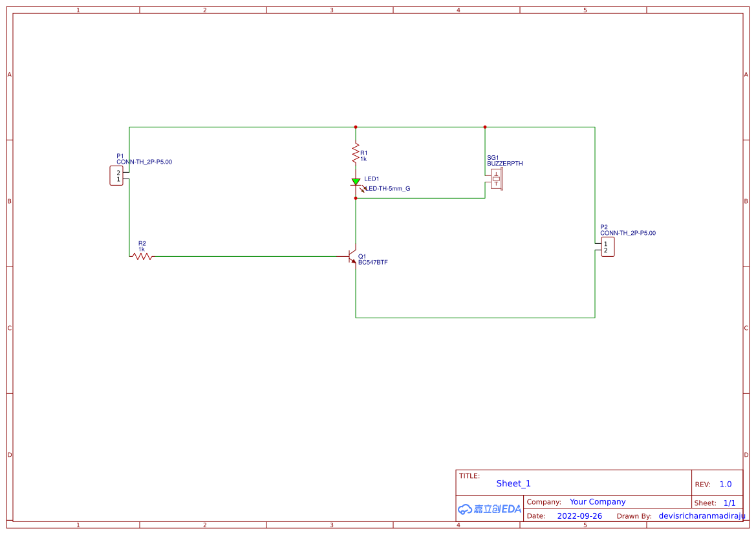Click the LED1 reference designator label
This screenshot has height=535, width=756.
371,179
